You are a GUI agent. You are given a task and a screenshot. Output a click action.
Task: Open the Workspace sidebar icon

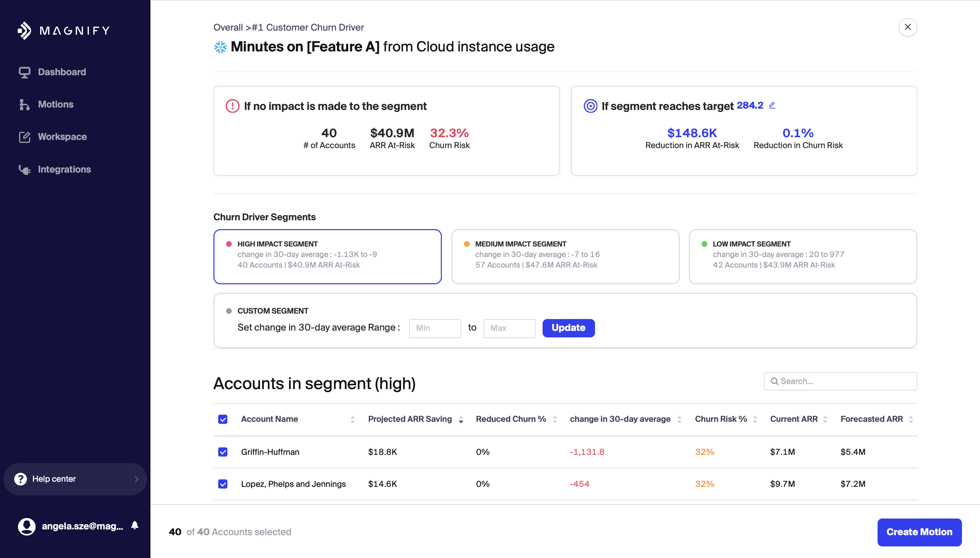coord(25,137)
